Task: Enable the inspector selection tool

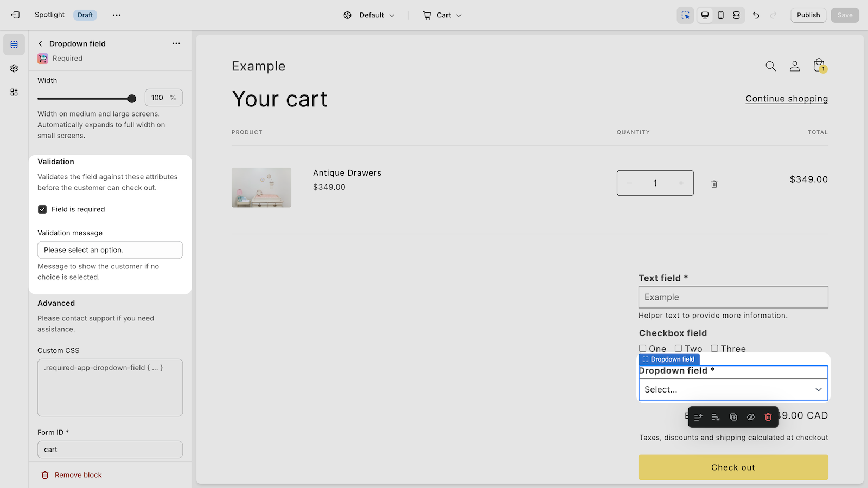Action: [685, 15]
